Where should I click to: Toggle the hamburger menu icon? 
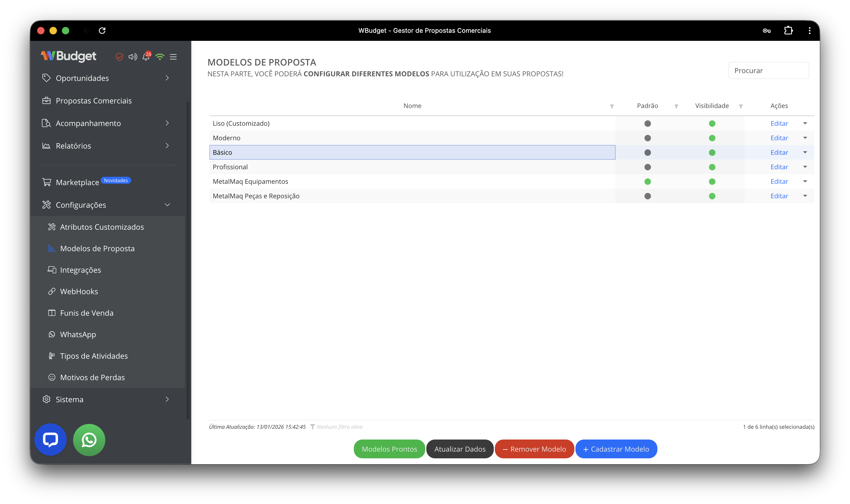coord(173,57)
